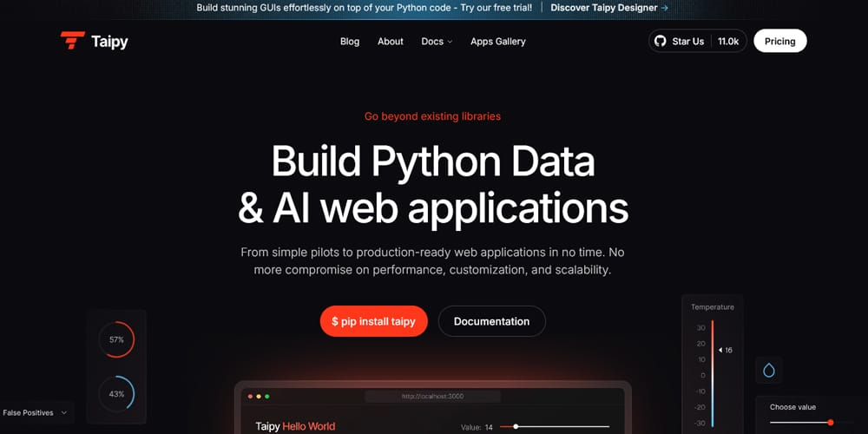Click the 43% circular gauge
This screenshot has height=434, width=868.
pyautogui.click(x=116, y=393)
